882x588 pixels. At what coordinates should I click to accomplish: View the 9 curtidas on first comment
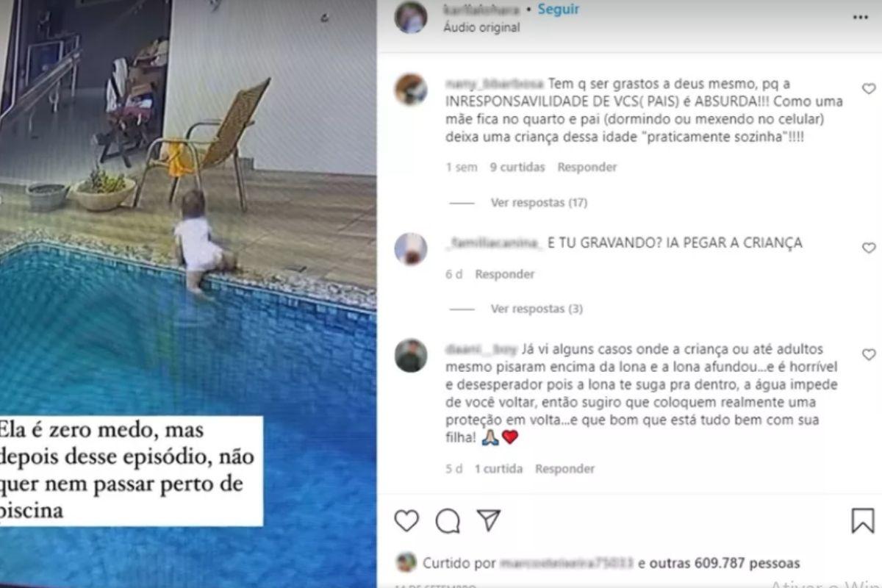click(517, 167)
